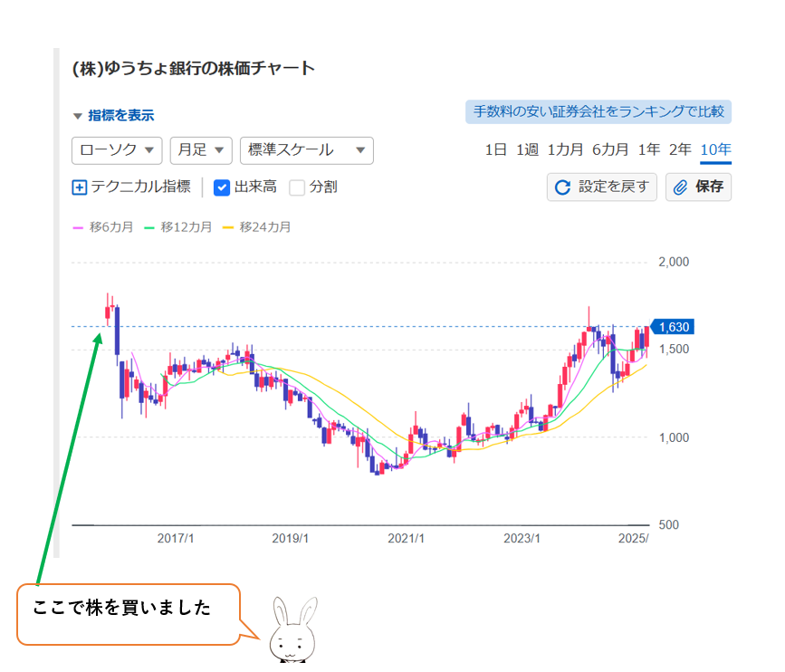Click the 2017/1 axis label
Screen dimensions: 785x672
point(176,538)
